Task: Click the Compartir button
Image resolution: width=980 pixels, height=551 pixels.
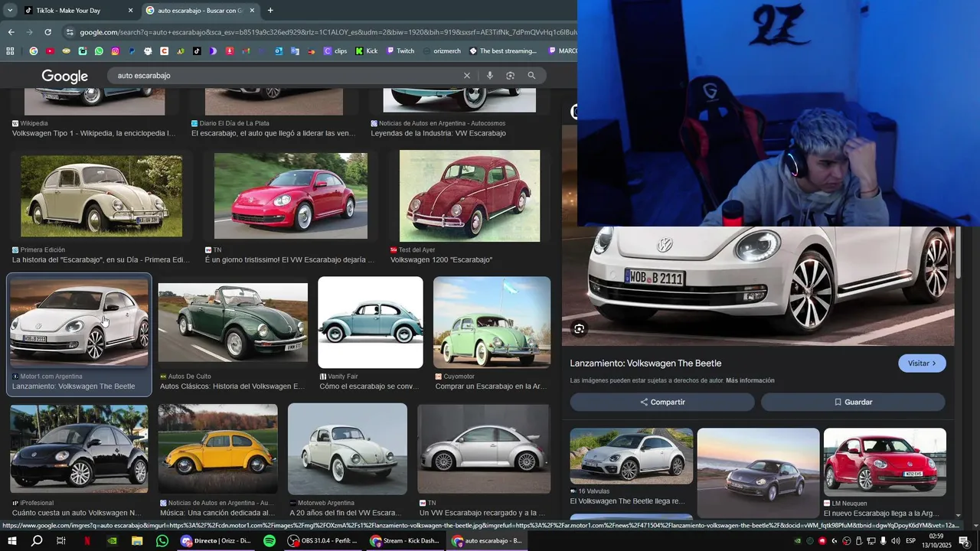Action: click(x=662, y=402)
